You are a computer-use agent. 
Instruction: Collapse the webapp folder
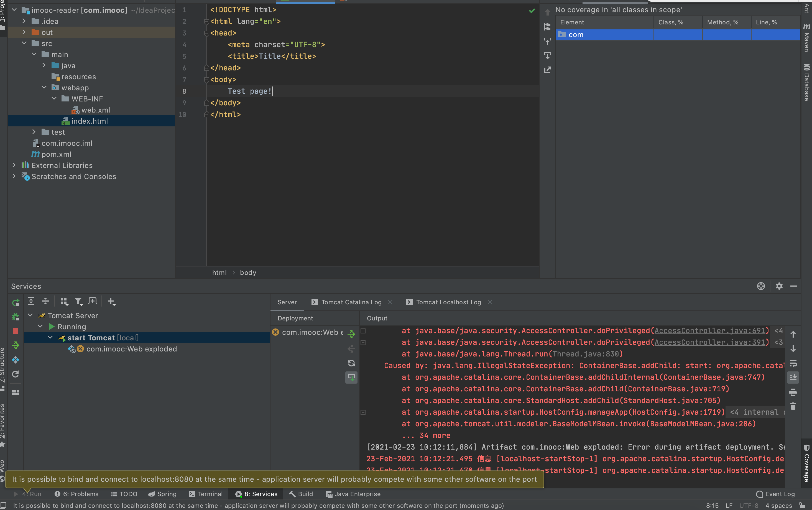point(44,87)
